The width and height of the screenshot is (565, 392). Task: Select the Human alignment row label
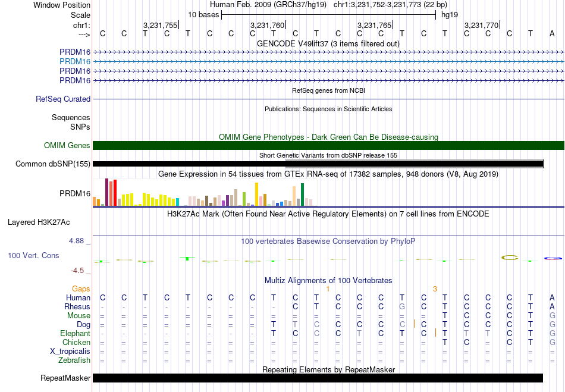coord(78,297)
